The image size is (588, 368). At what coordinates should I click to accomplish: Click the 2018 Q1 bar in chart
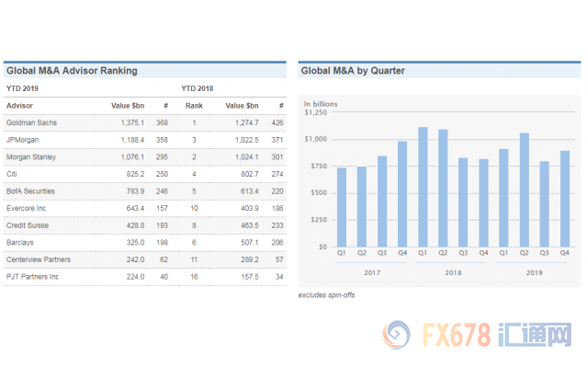tap(423, 187)
